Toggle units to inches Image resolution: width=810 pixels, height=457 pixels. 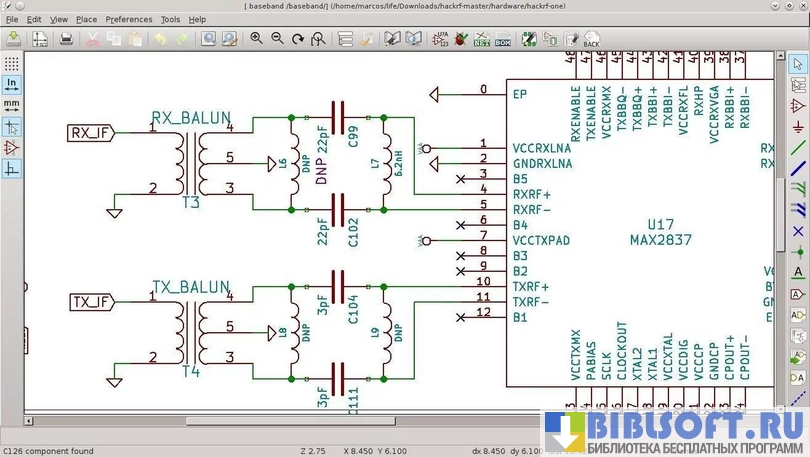coord(12,84)
